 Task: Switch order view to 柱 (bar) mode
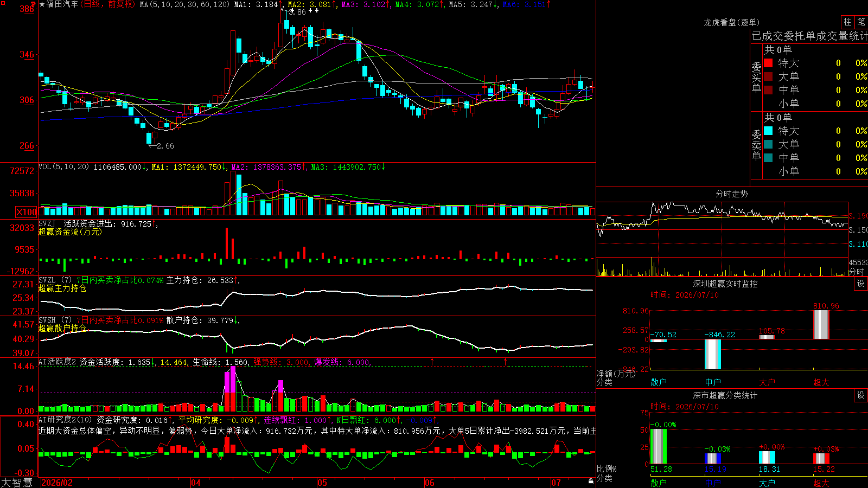click(x=847, y=22)
